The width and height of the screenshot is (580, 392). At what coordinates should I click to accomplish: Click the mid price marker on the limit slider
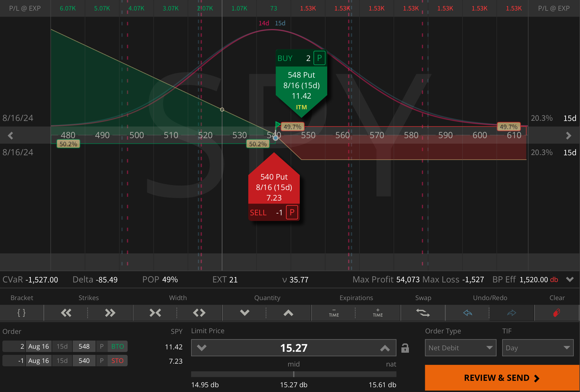pos(294,374)
